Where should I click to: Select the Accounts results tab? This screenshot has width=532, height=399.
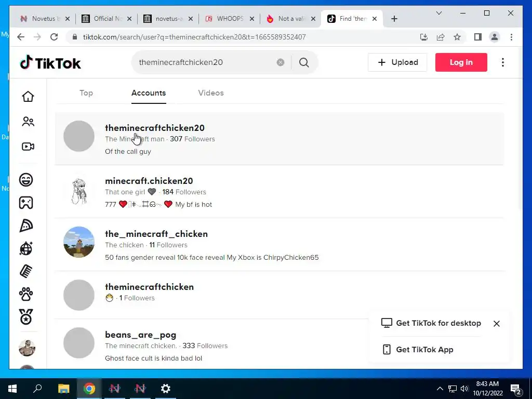[149, 93]
